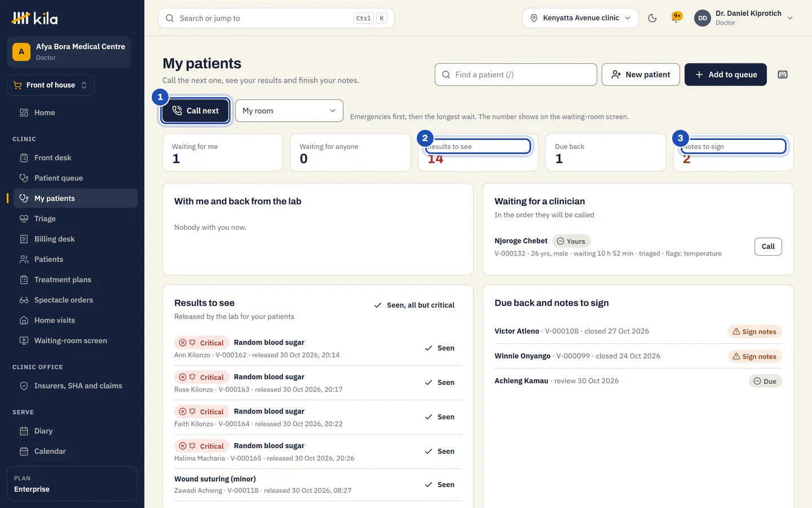
Task: Open the Due back card
Action: [x=606, y=152]
